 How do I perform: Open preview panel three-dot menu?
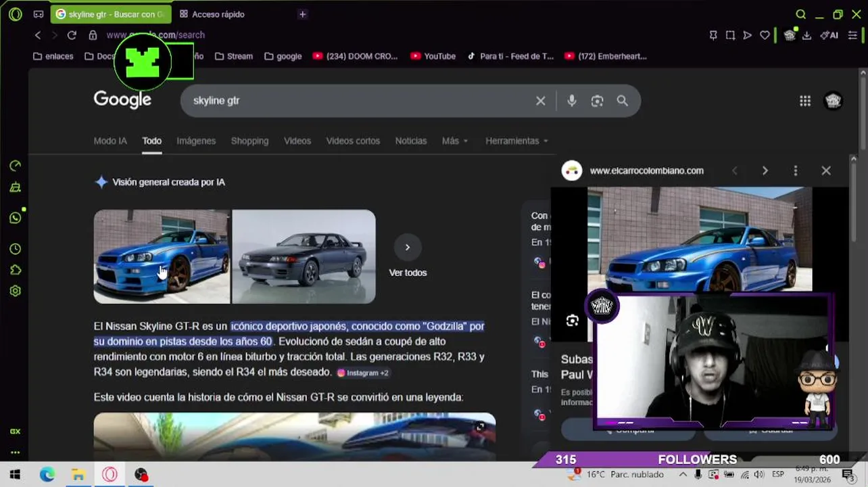coord(795,170)
